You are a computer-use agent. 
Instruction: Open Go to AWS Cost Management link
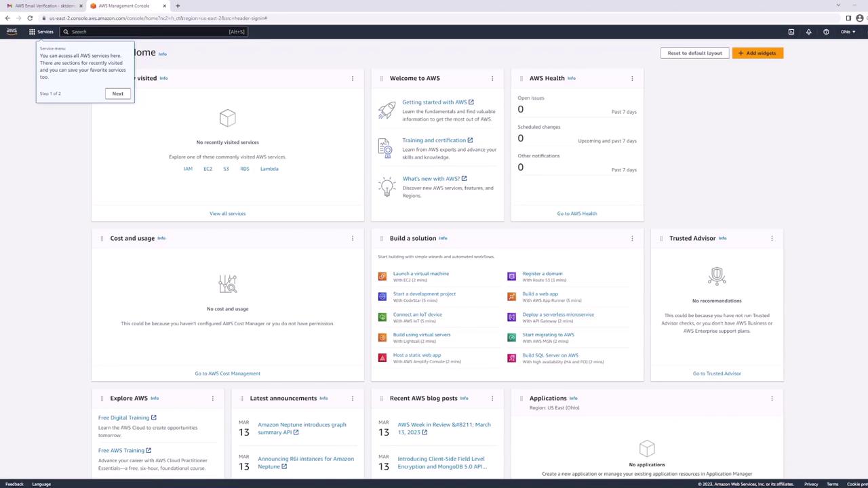point(228,373)
